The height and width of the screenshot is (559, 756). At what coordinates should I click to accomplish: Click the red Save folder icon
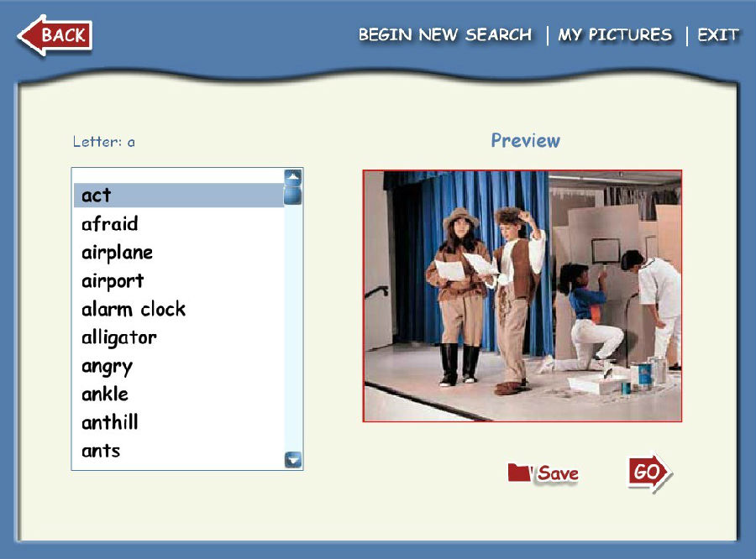tap(519, 473)
